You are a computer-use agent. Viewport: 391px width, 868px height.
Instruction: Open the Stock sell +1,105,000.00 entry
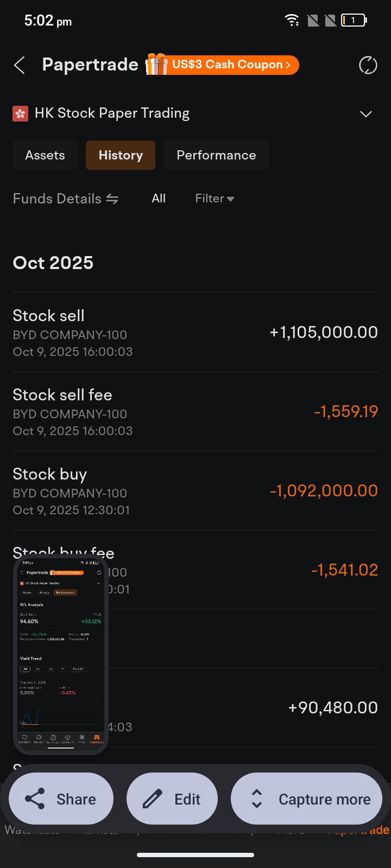pos(195,333)
